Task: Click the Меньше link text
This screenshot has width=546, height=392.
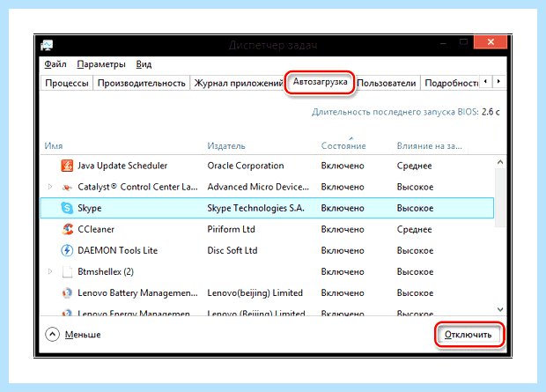Action: 83,335
